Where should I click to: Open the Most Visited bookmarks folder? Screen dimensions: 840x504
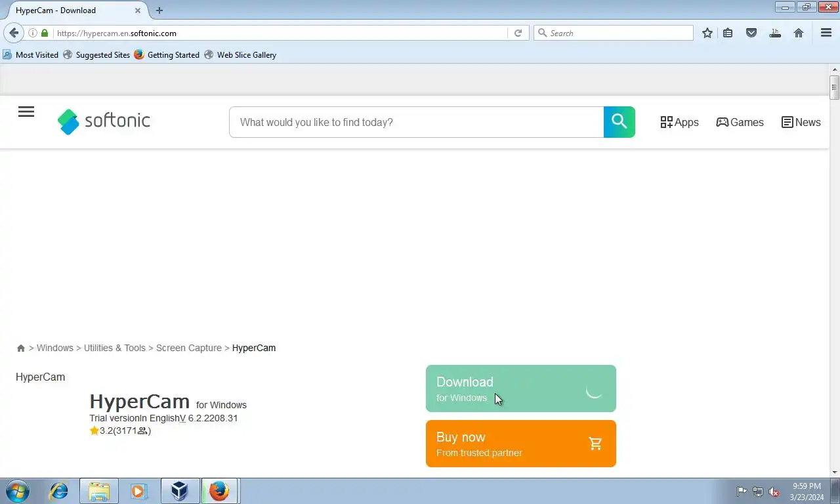[x=31, y=55]
